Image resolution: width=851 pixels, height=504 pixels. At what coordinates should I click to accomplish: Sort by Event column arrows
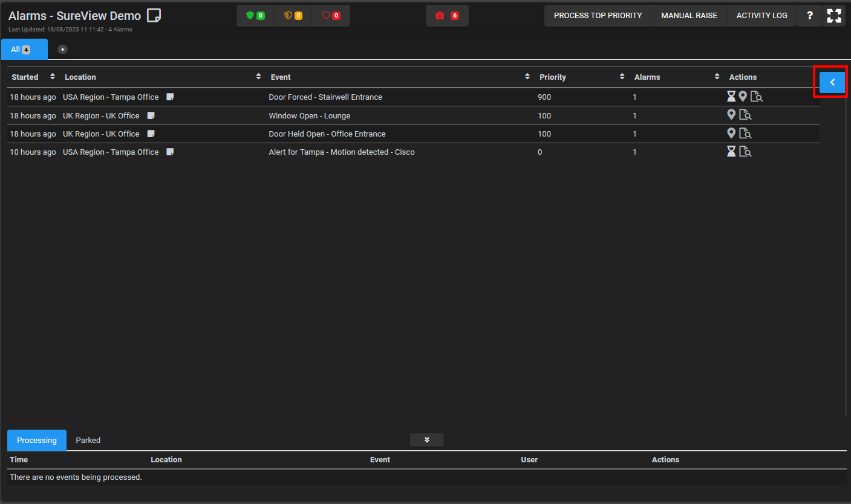click(x=527, y=77)
